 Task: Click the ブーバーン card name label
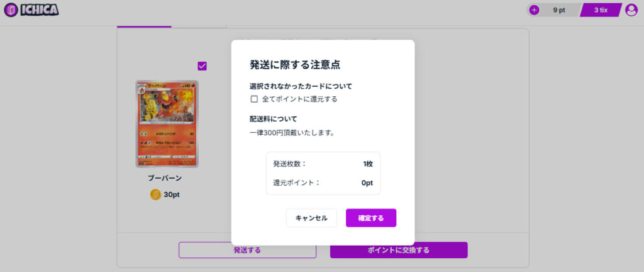tap(165, 178)
